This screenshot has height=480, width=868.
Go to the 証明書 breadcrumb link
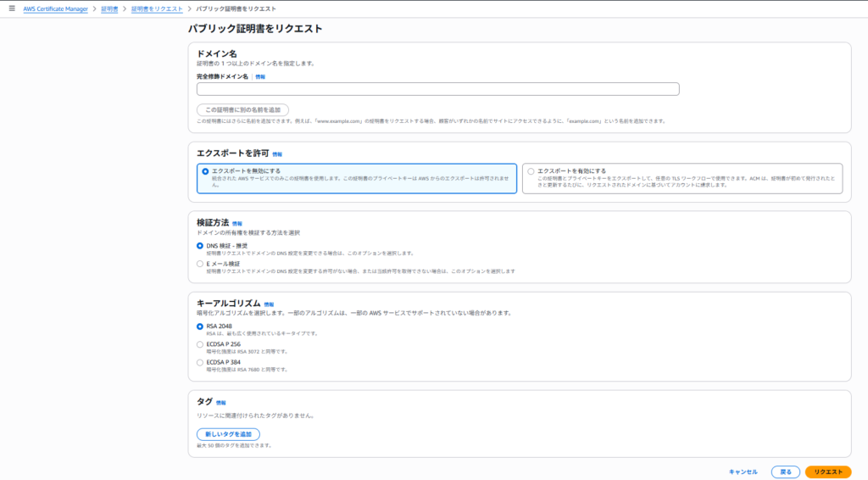[109, 8]
